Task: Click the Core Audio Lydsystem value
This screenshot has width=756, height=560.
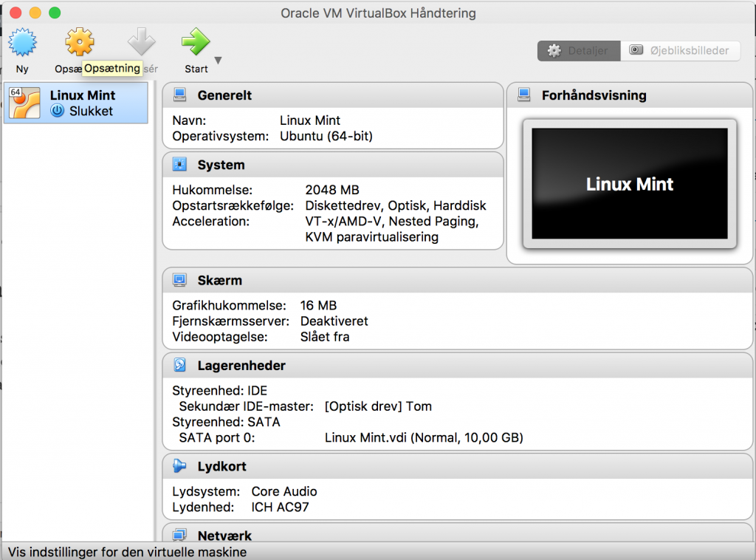Action: coord(284,491)
